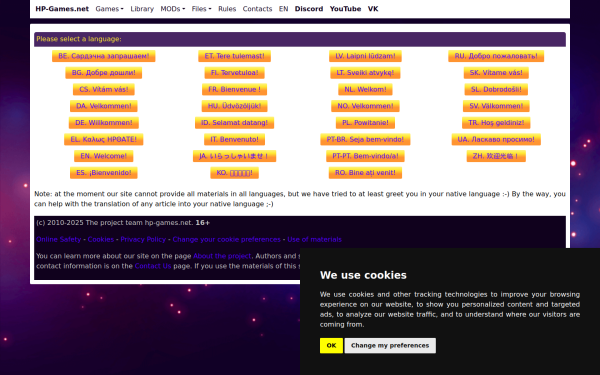Visit the YouTube link in navbar
This screenshot has height=375, width=600.
coord(345,9)
